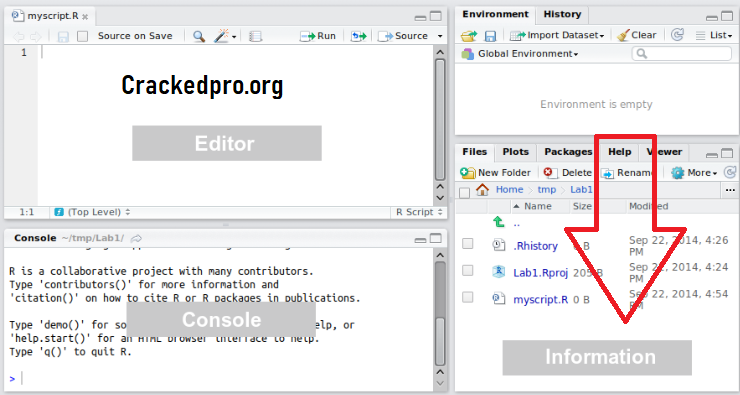This screenshot has height=395, width=740.
Task: Open the Global Environment dropdown
Action: coord(520,54)
